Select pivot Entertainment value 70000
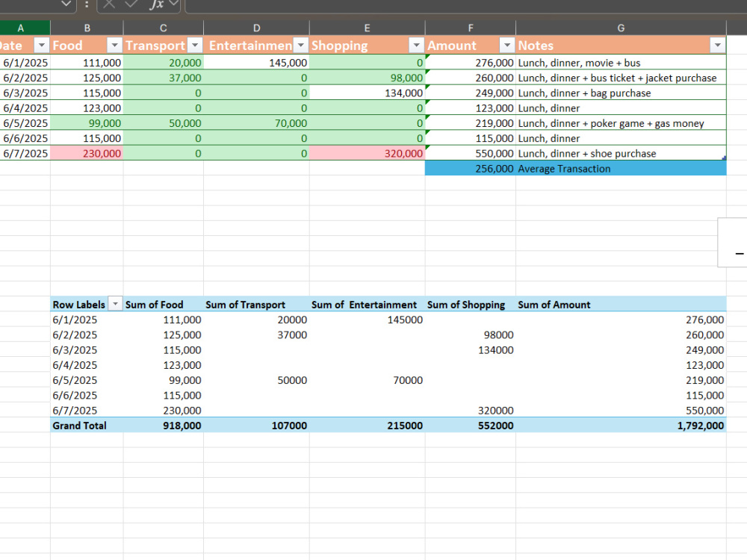The image size is (747, 560). click(x=367, y=380)
